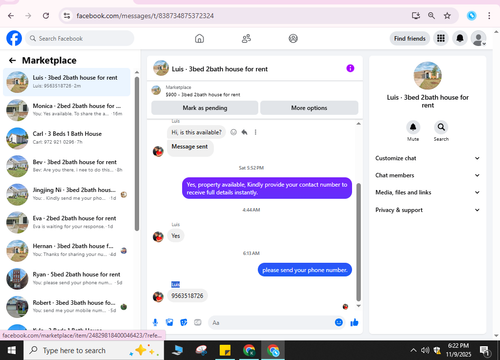
Task: Click the browser address bar URL
Action: [145, 16]
